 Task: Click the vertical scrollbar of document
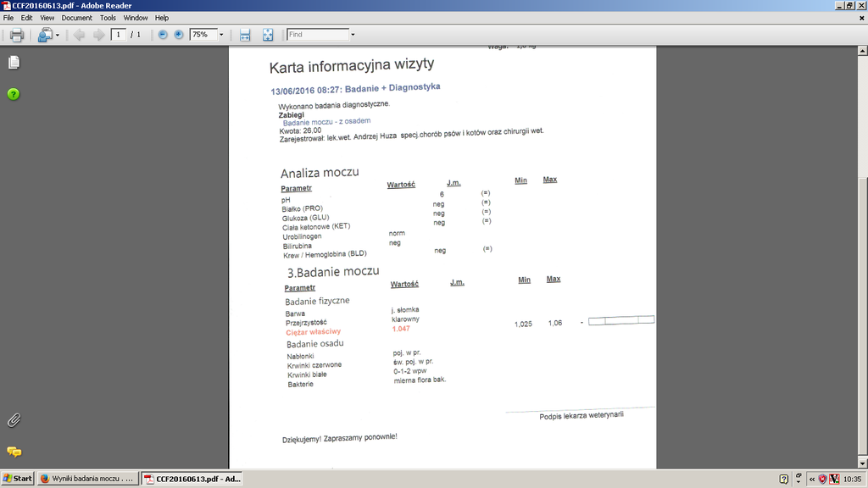[x=862, y=254]
